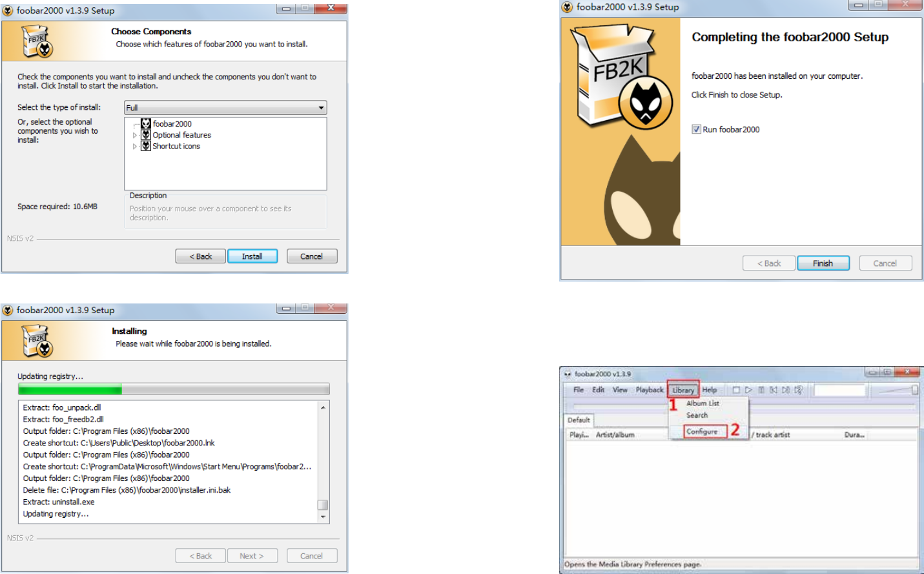Screen dimensions: 924x574
Task: Click Install in the Choose Components window
Action: point(252,256)
